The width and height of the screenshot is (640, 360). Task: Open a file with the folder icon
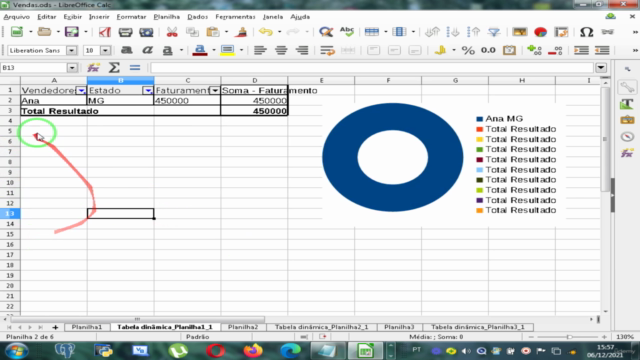tap(44, 32)
